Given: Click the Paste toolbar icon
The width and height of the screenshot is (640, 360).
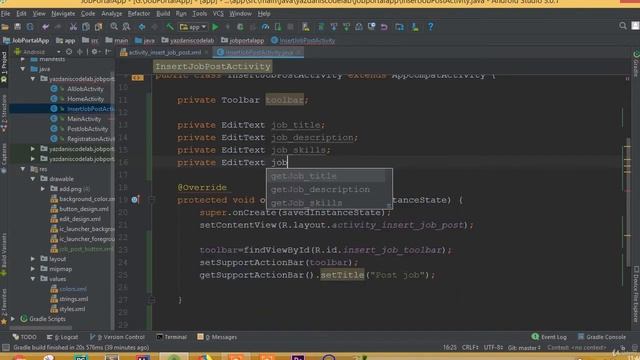Looking at the screenshot, I should (98, 27).
